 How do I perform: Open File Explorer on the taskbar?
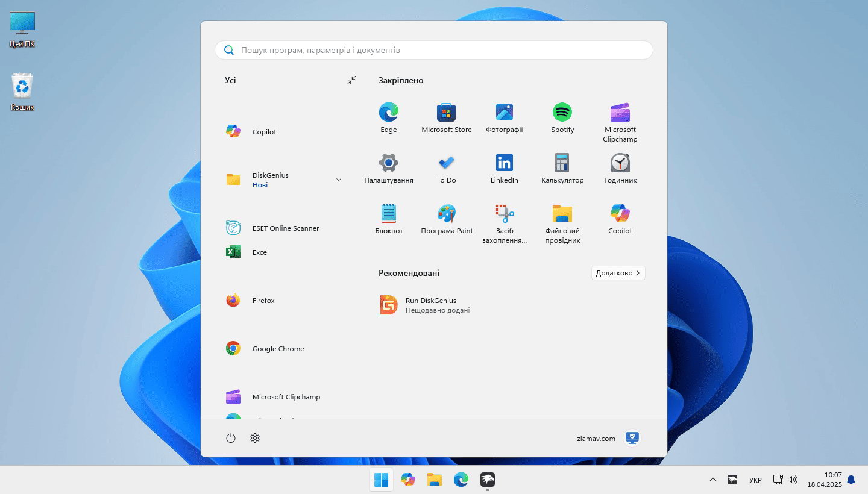tap(435, 480)
